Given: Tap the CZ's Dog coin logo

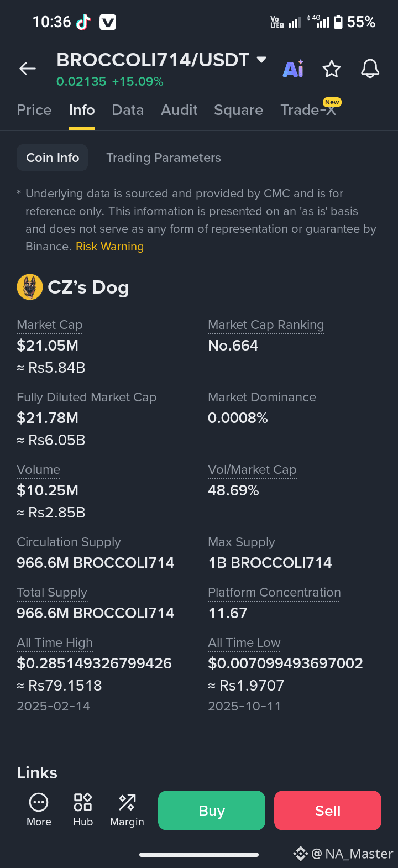Looking at the screenshot, I should click(x=30, y=287).
